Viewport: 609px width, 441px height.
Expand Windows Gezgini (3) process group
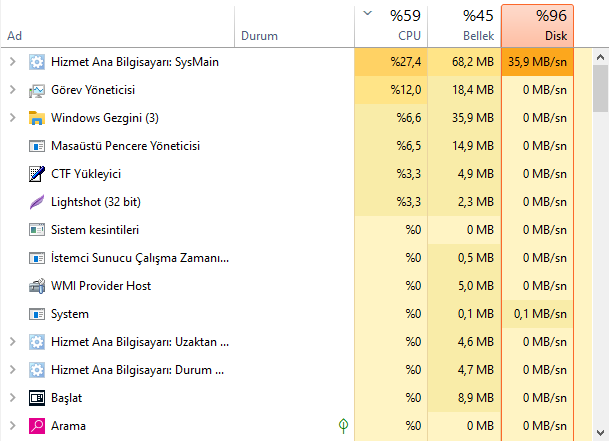coord(12,118)
